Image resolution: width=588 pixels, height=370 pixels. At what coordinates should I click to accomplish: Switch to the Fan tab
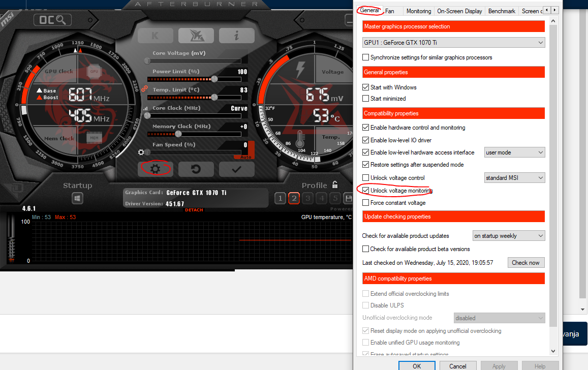pos(390,11)
